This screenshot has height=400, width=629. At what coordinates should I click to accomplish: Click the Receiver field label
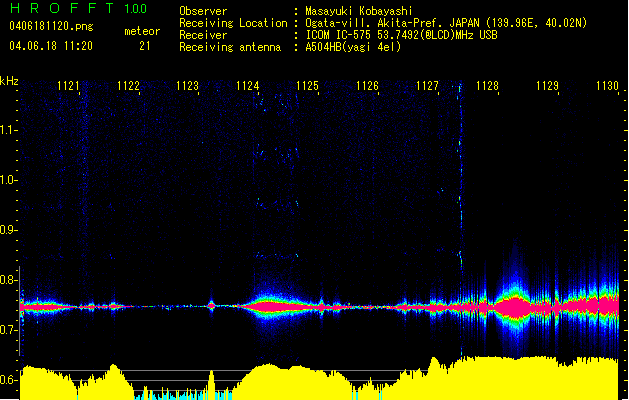click(x=203, y=35)
